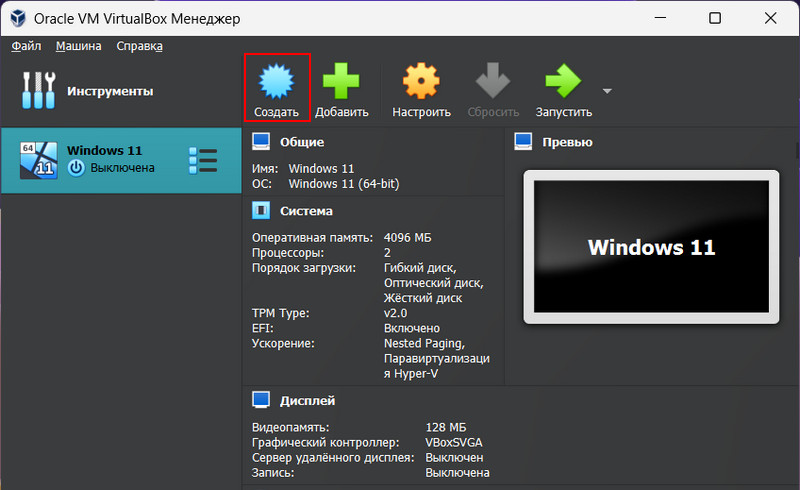Viewport: 800px width, 490px height.
Task: Open the Инструменты tools icon
Action: tap(38, 90)
